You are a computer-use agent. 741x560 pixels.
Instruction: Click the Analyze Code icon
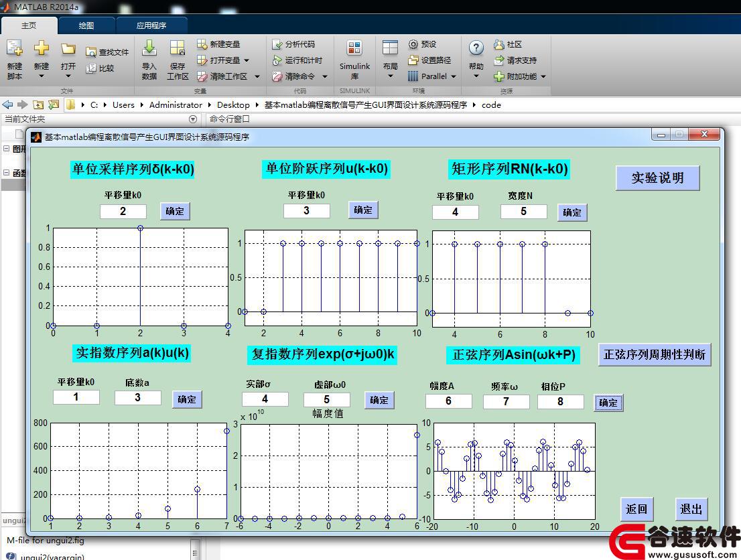277,44
